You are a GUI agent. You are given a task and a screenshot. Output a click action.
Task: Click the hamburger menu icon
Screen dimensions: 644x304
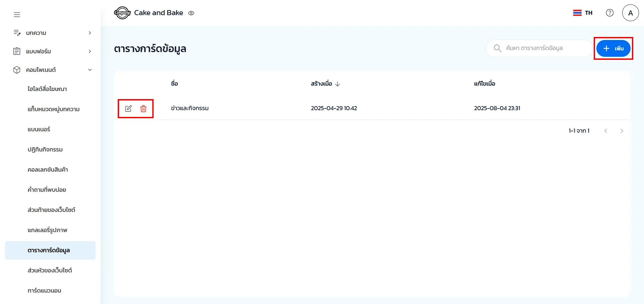click(x=17, y=14)
